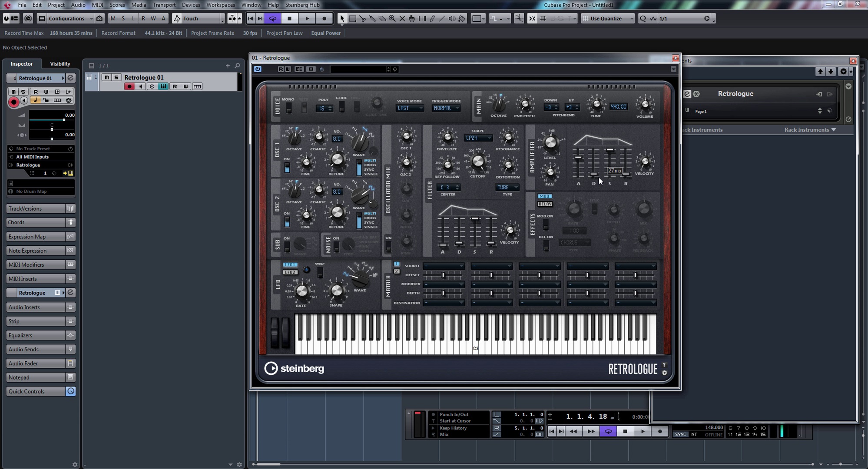Open the Devices menu item
This screenshot has width=868, height=469.
(190, 5)
